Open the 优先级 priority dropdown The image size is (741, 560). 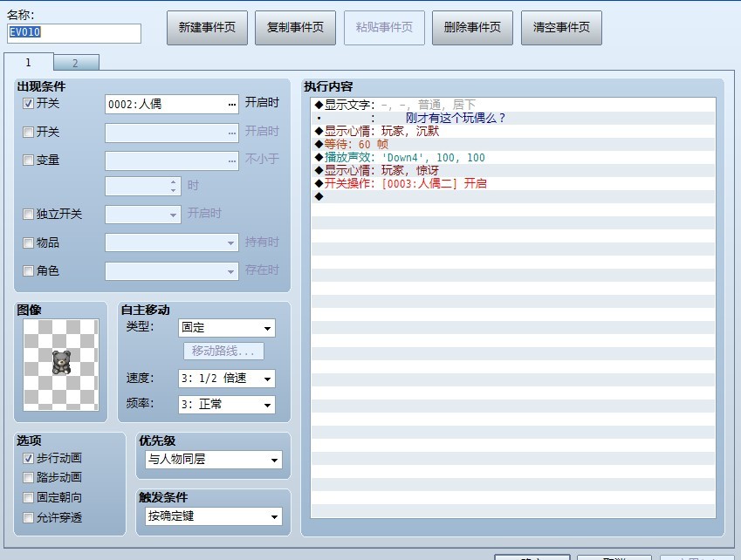214,460
